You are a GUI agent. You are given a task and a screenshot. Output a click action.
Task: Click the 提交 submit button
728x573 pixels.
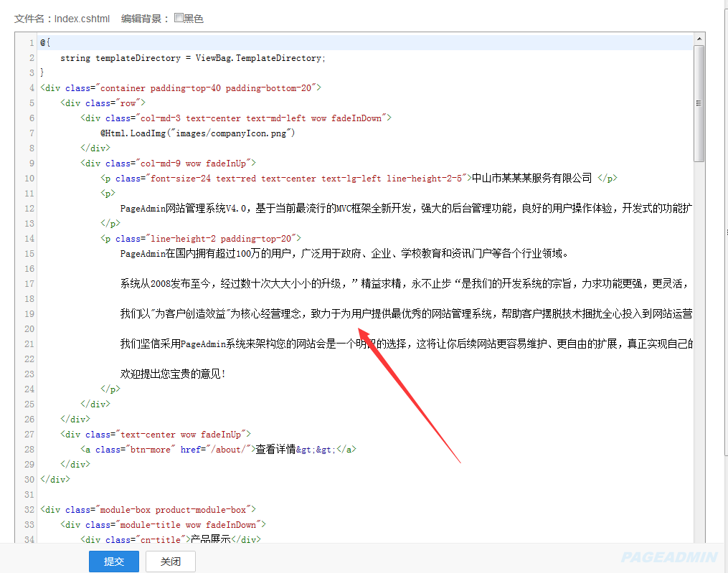[x=114, y=562]
